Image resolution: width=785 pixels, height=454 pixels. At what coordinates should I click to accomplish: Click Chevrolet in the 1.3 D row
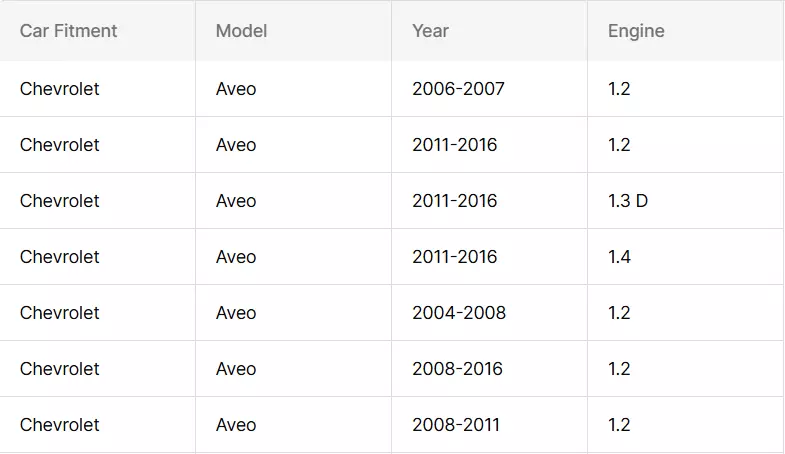click(x=60, y=201)
